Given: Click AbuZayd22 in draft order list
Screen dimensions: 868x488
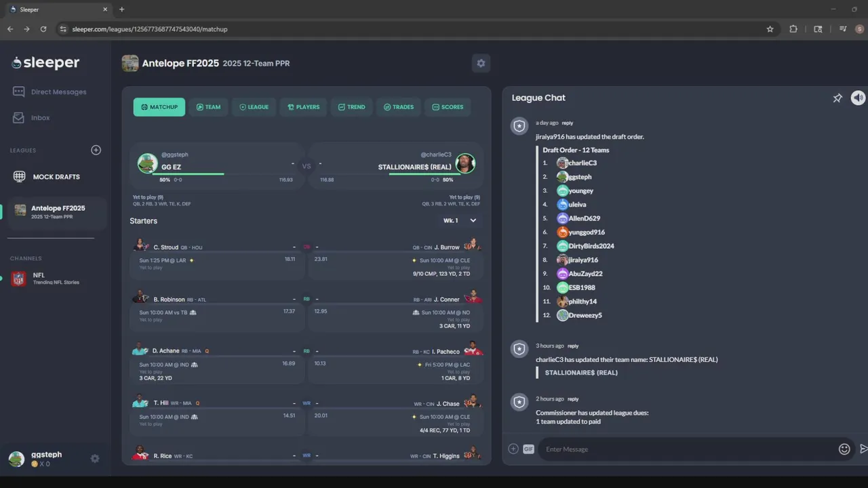Looking at the screenshot, I should pyautogui.click(x=580, y=274).
